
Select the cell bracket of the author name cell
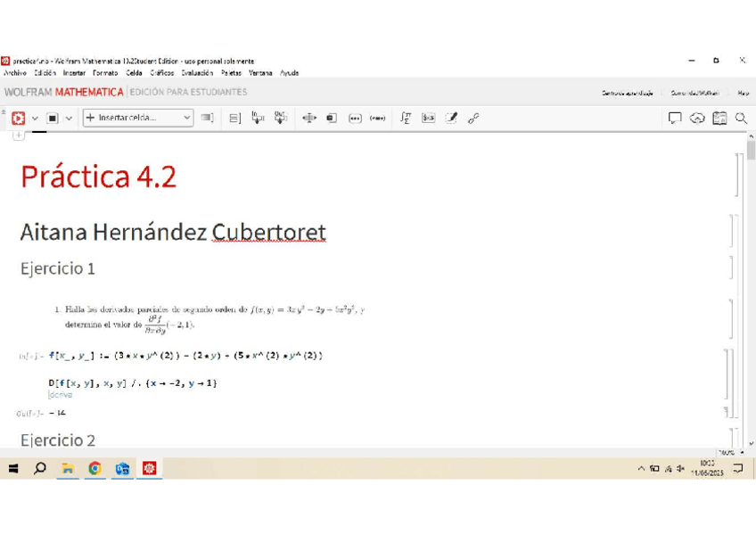[732, 231]
